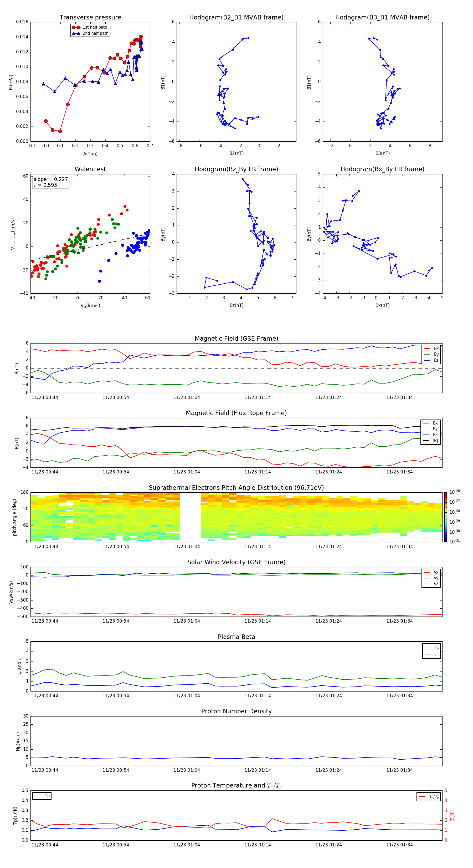
Task: Select Bz' legend entry in Flux Rope panel
Action: click(431, 435)
